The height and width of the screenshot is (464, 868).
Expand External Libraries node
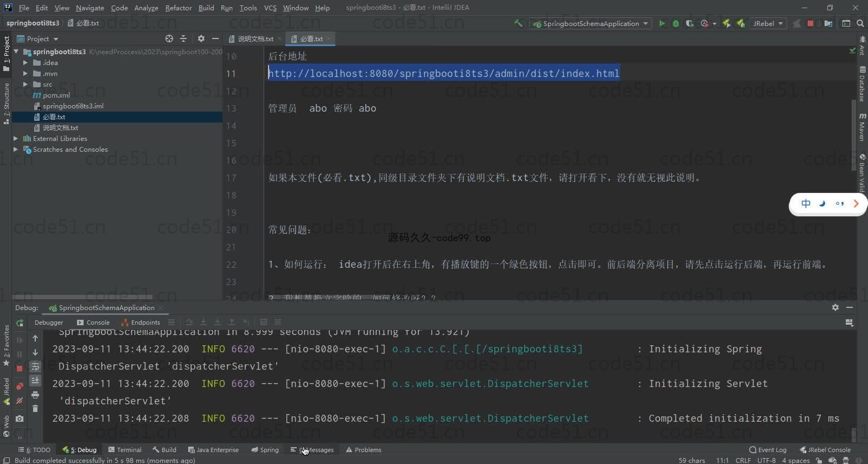pos(16,138)
